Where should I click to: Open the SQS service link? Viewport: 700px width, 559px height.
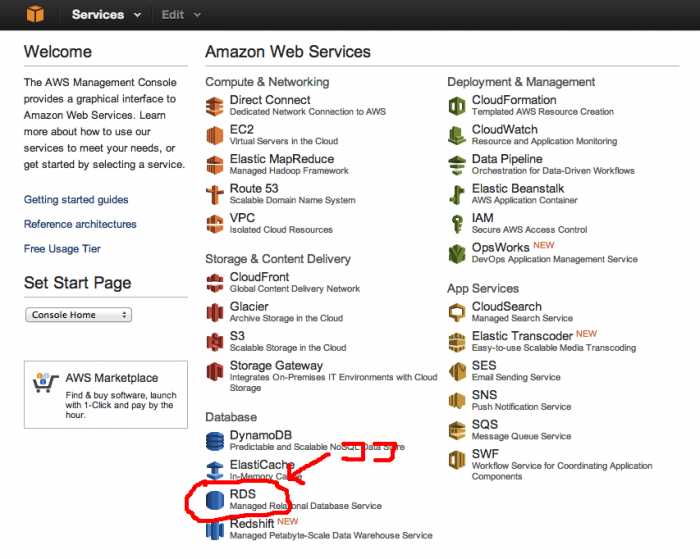485,425
